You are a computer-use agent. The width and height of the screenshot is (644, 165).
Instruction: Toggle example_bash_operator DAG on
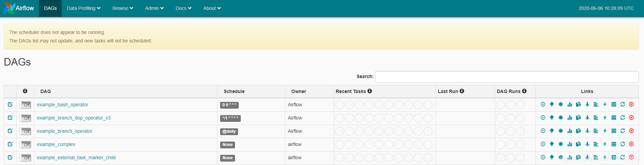click(25, 105)
